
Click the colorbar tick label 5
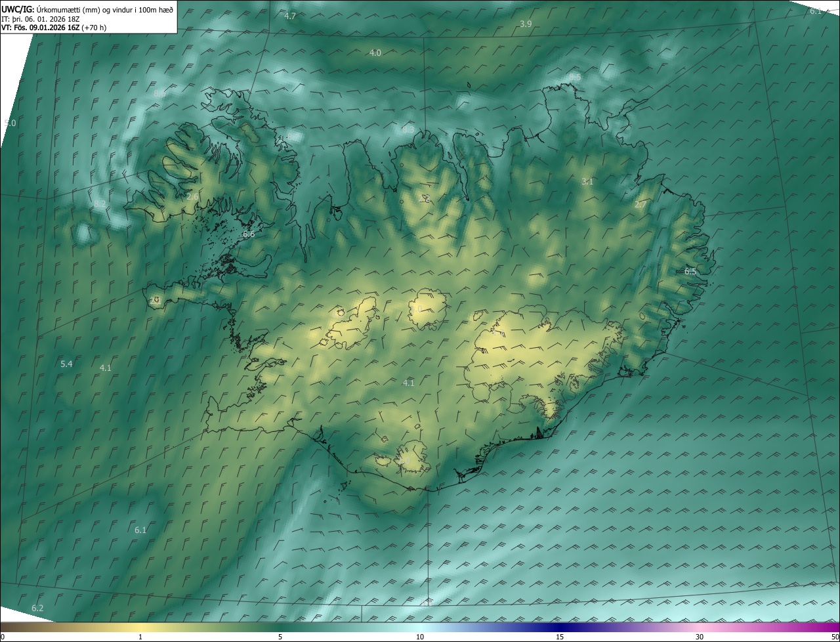tap(280, 637)
